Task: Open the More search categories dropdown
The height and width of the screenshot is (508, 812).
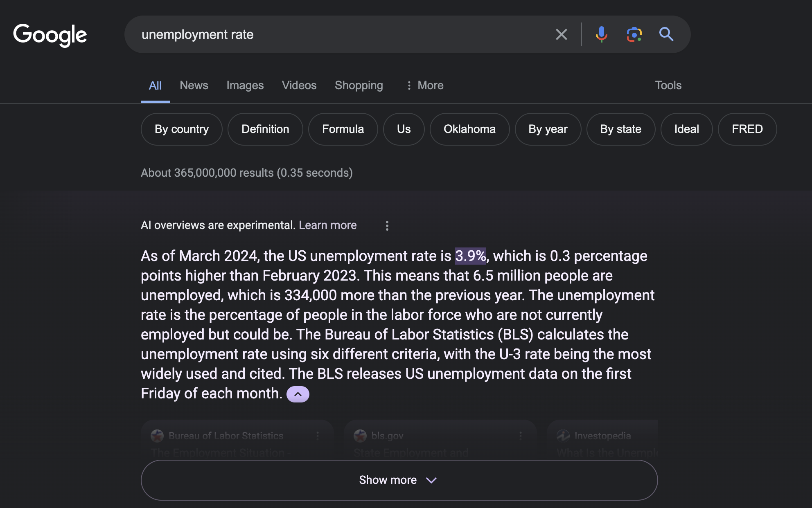Action: [425, 85]
